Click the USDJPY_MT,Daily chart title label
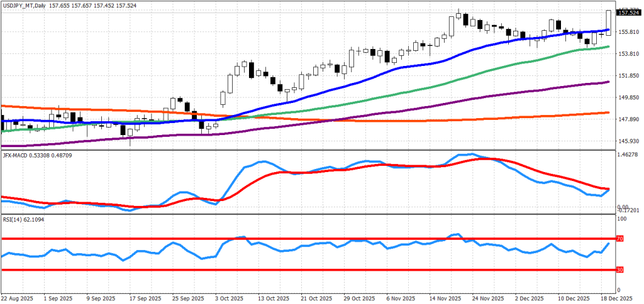The width and height of the screenshot is (644, 304). point(26,5)
